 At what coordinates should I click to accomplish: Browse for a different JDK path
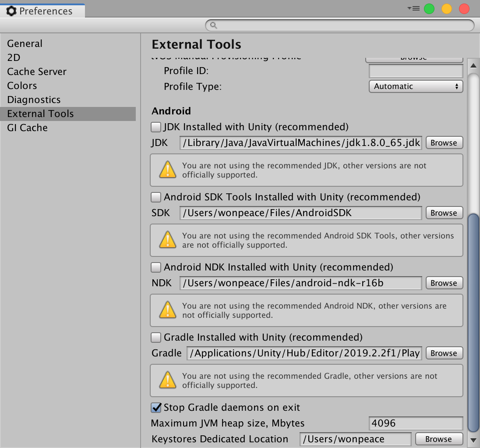(x=444, y=142)
